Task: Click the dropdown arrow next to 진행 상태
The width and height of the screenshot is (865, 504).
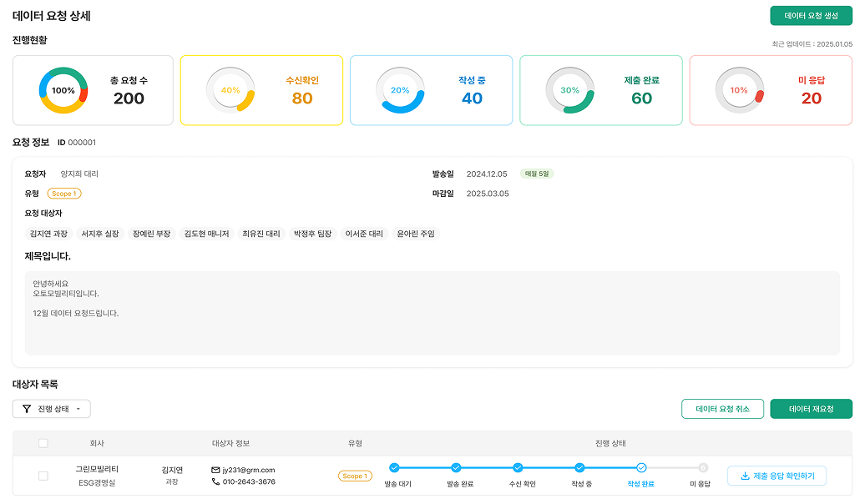Action: [x=78, y=409]
